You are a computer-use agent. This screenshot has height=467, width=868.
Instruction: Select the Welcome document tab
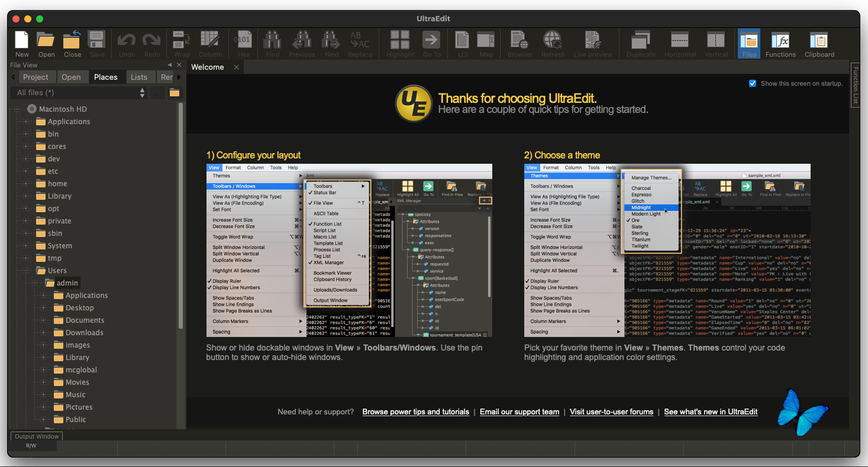208,67
